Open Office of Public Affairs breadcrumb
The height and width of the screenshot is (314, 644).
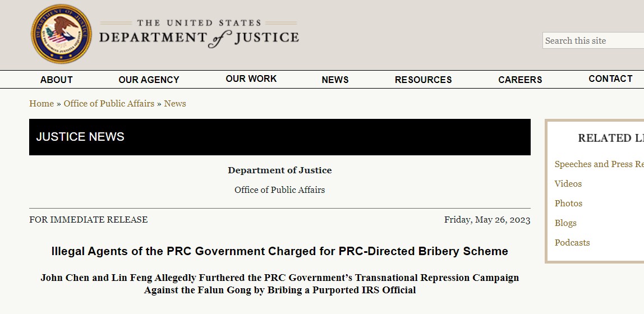click(x=109, y=103)
